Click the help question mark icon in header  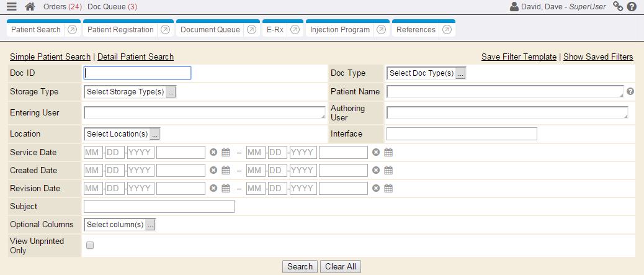[x=632, y=7]
